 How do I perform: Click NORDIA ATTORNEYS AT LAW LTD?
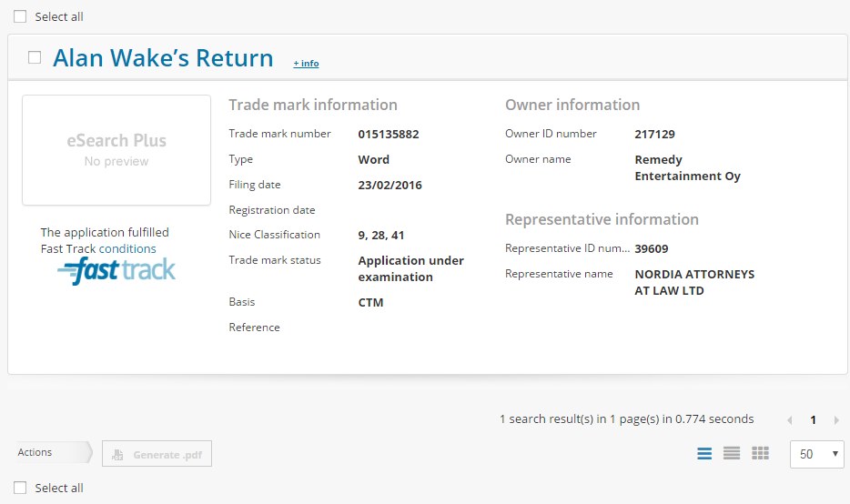click(x=694, y=282)
